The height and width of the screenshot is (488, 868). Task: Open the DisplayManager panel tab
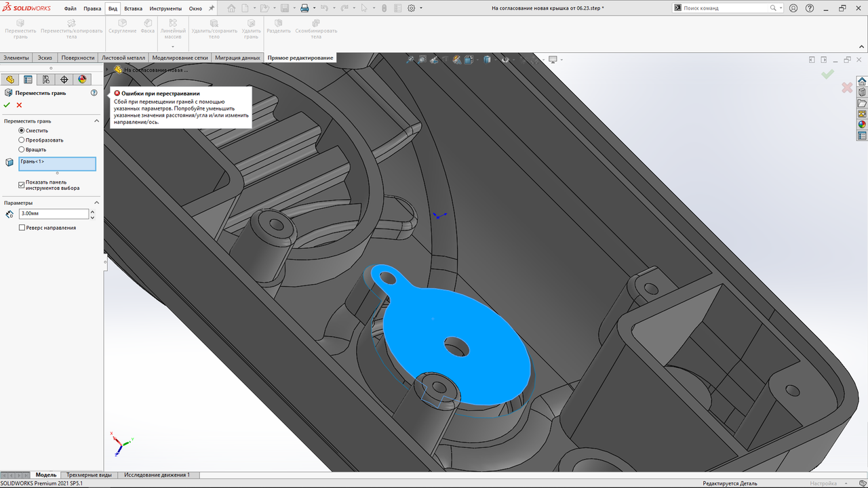pos(82,79)
